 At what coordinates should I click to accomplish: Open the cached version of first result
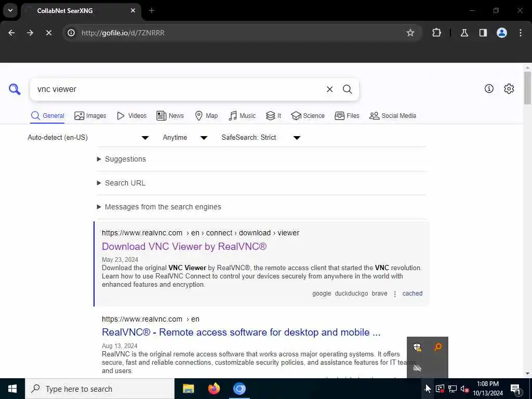point(412,294)
